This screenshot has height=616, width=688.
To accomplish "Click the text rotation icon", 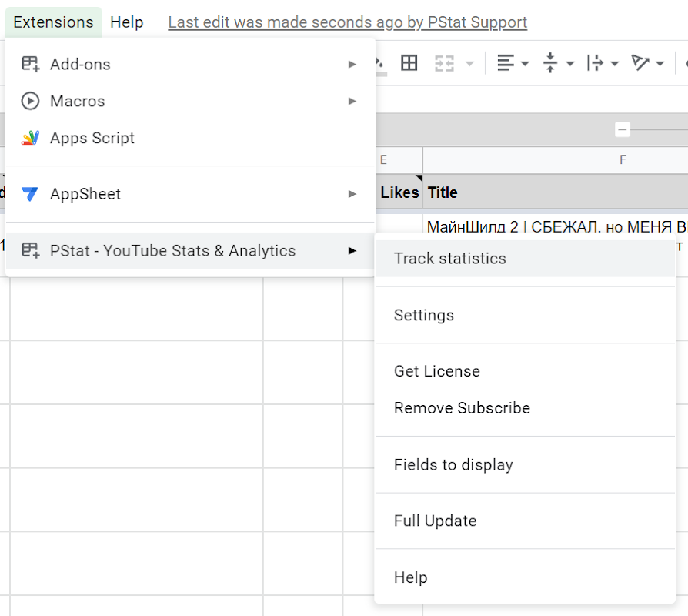I will coord(640,63).
